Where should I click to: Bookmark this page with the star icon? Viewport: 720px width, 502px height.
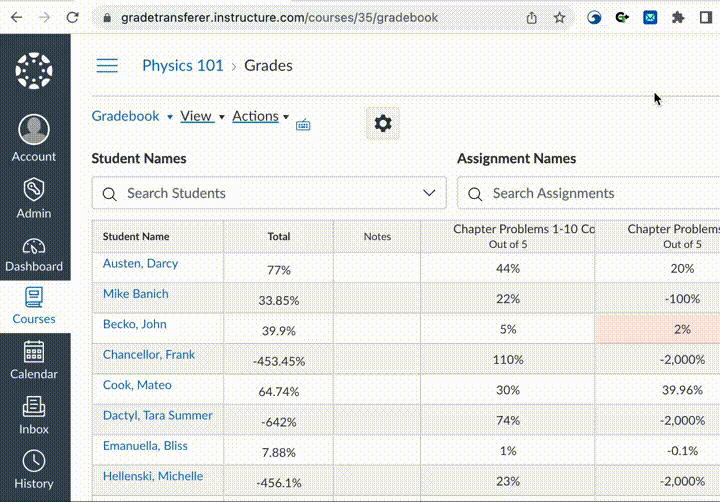pyautogui.click(x=560, y=18)
